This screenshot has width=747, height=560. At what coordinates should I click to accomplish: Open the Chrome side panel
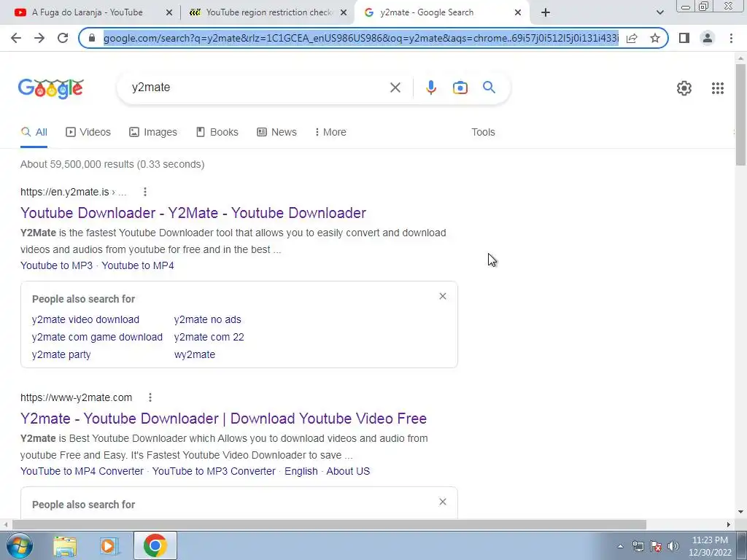tap(684, 38)
